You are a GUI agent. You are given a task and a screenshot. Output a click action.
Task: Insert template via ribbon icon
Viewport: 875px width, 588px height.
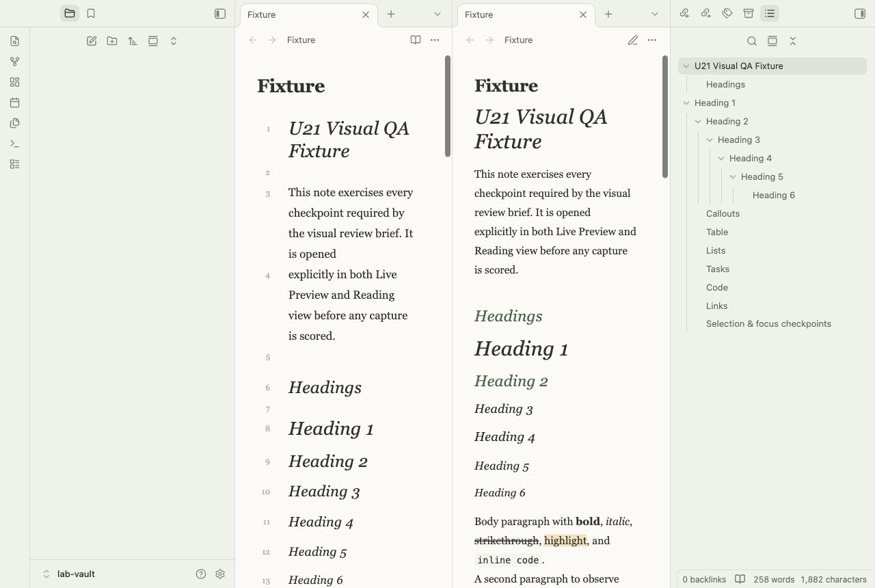point(14,123)
